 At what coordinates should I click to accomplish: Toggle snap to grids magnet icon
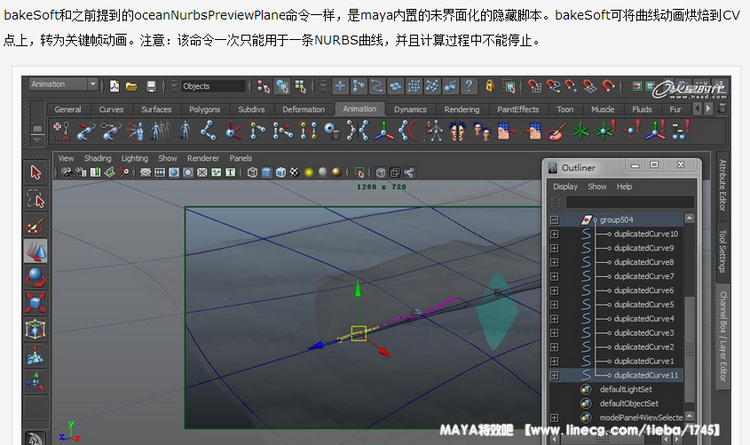coord(535,86)
